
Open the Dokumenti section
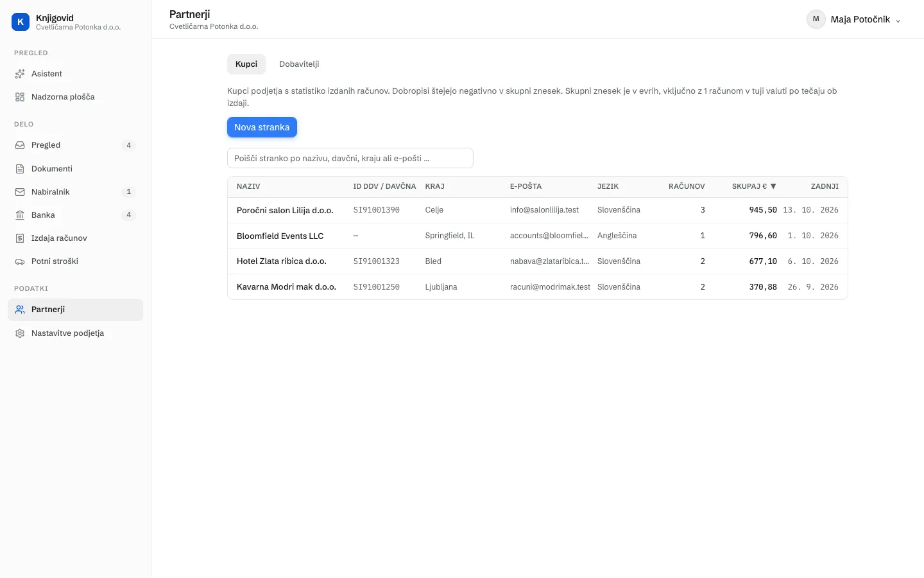pos(75,169)
